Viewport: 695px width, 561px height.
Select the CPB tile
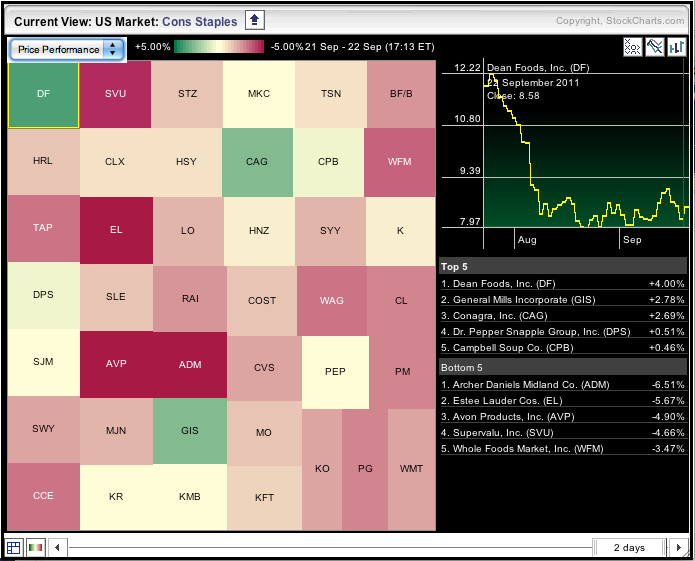click(328, 162)
